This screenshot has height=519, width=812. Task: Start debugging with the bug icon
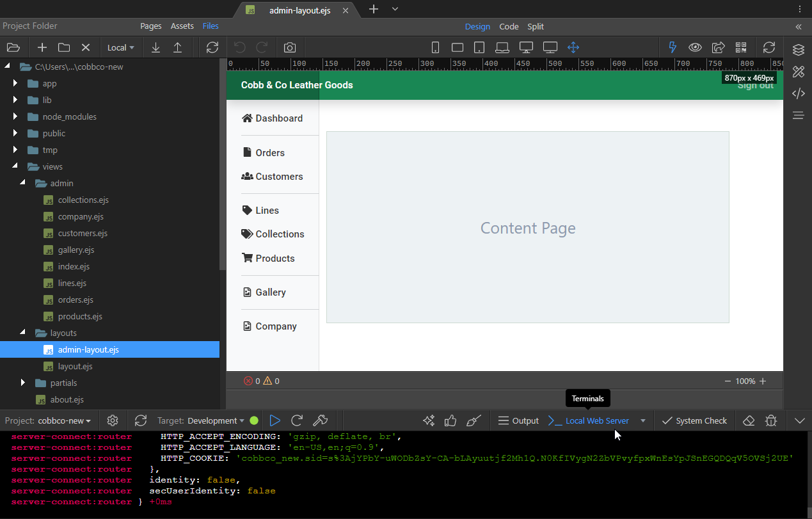(x=771, y=420)
